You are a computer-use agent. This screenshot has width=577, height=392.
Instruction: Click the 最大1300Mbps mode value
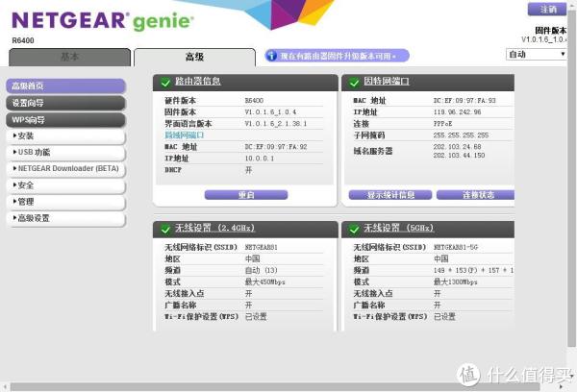456,282
